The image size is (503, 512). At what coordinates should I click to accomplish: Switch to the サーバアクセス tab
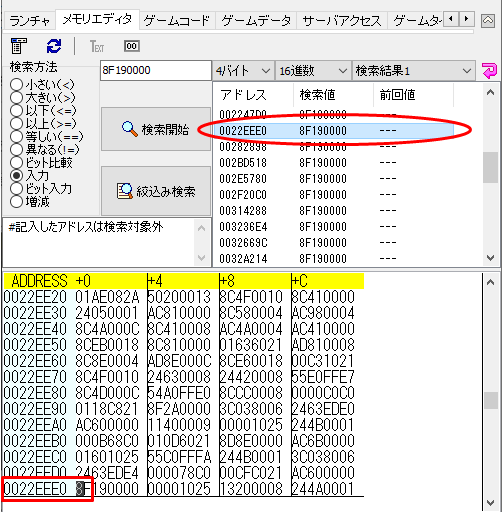(342, 21)
